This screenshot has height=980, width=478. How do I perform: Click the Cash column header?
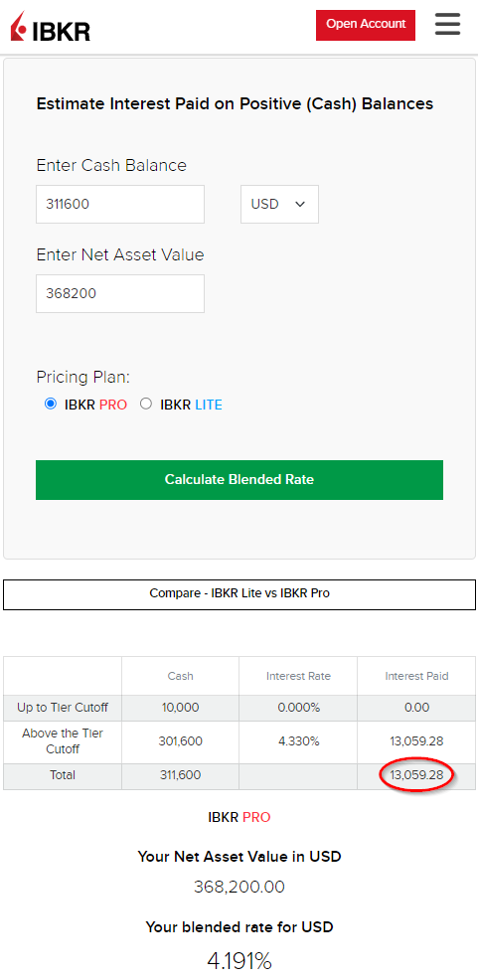181,676
